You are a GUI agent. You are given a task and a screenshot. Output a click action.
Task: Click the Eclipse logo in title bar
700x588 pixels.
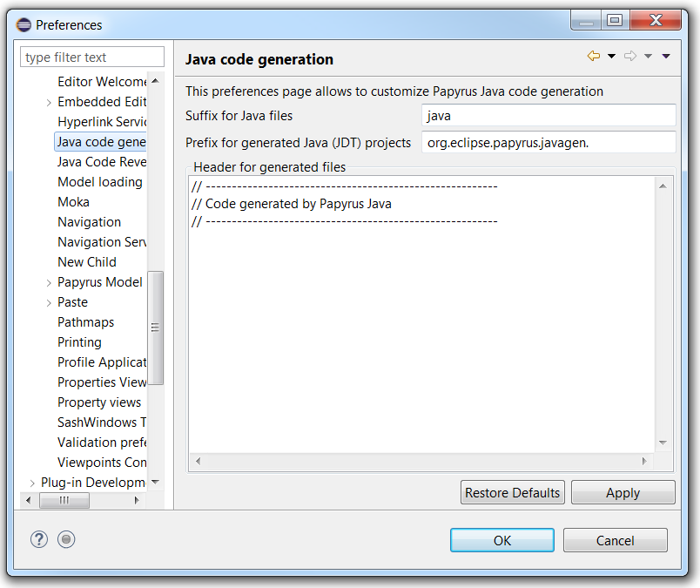(24, 24)
